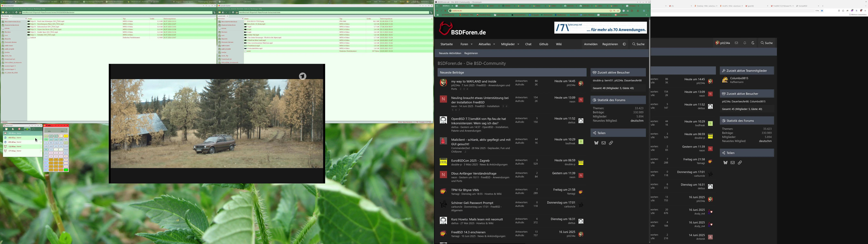This screenshot has height=244, width=868.
Task: Click the pi key on calculator
Action: click(46, 149)
